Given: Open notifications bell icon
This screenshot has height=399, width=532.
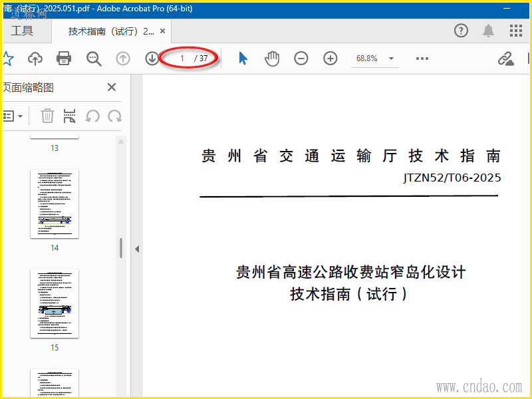Looking at the screenshot, I should tap(488, 31).
